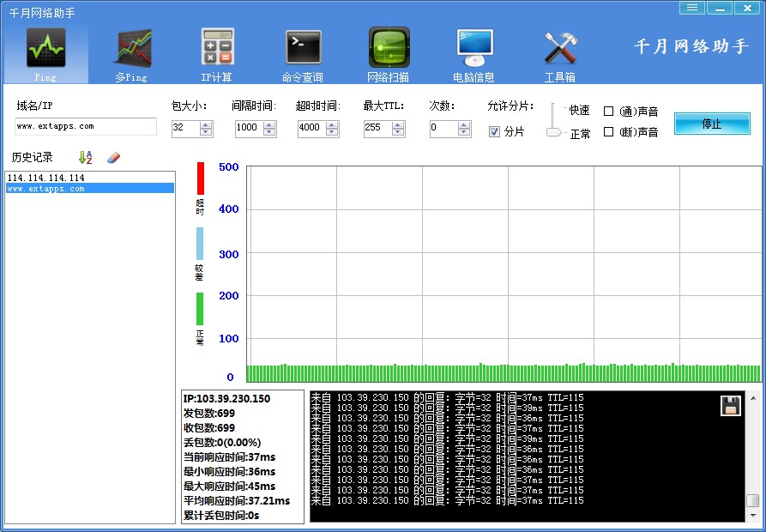Open the IP计算 calculator tool

coord(217,54)
